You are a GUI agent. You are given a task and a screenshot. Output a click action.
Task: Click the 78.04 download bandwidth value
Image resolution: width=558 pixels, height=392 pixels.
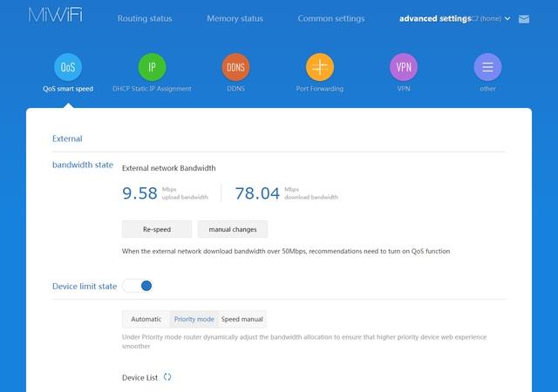257,193
